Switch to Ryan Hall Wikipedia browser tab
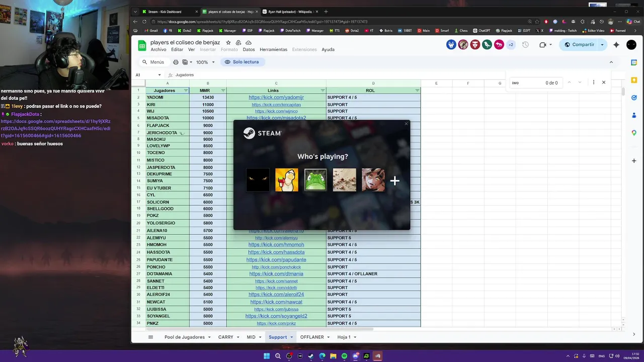Image resolution: width=644 pixels, height=362 pixels. [x=289, y=12]
